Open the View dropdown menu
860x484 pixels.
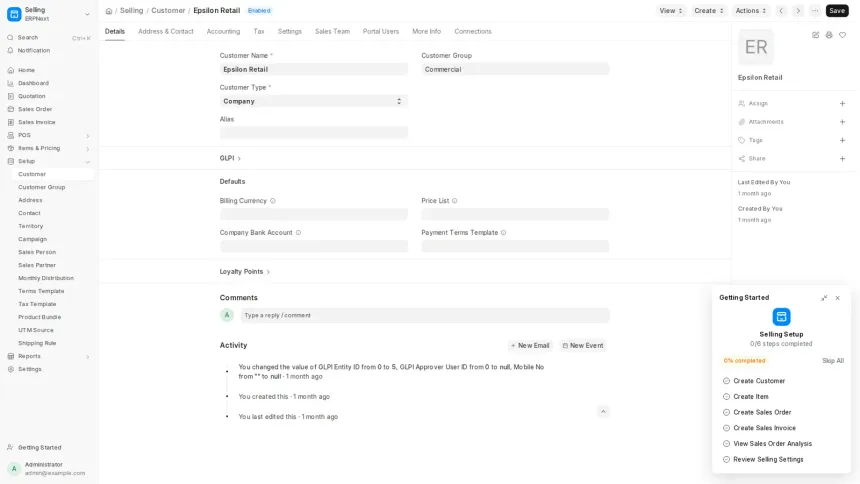(x=671, y=10)
